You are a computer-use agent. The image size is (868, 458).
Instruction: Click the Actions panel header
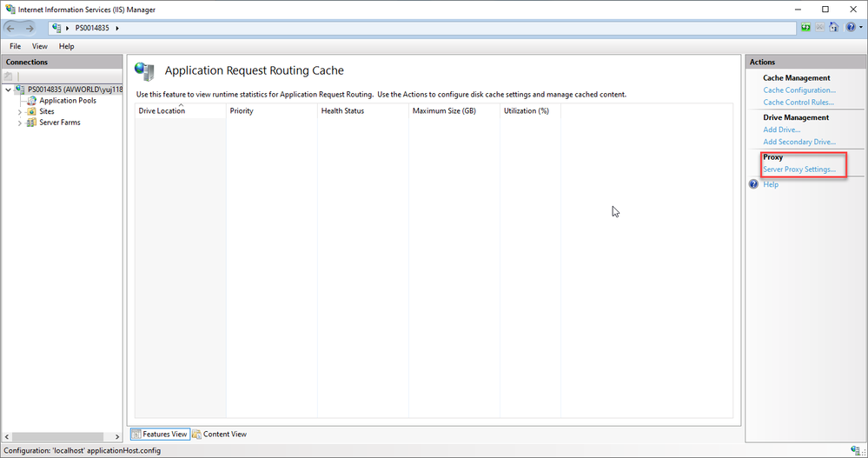(805, 62)
